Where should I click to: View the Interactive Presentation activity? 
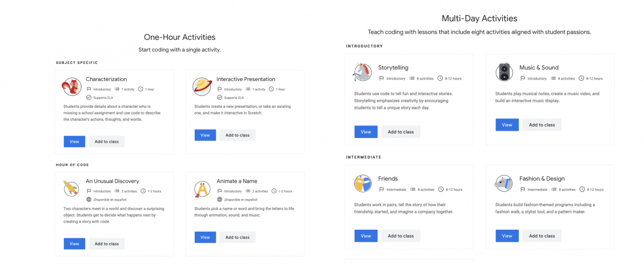click(x=205, y=135)
